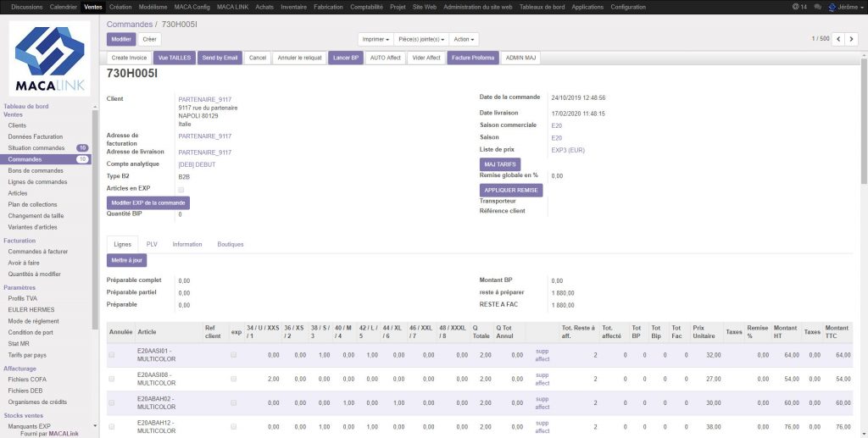Viewport: 868px width, 438px height.
Task: Open Fichiers COFA in sidebar
Action: (27, 380)
